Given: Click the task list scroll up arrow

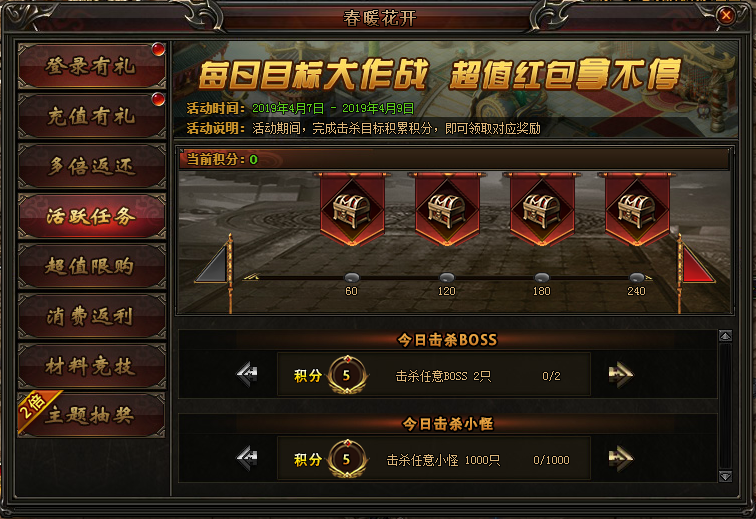Looking at the screenshot, I should point(725,336).
